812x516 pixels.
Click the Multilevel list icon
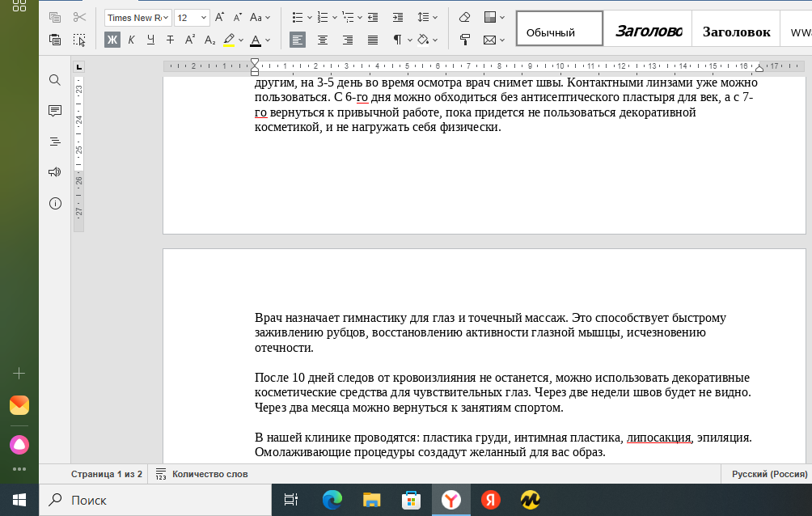(348, 18)
